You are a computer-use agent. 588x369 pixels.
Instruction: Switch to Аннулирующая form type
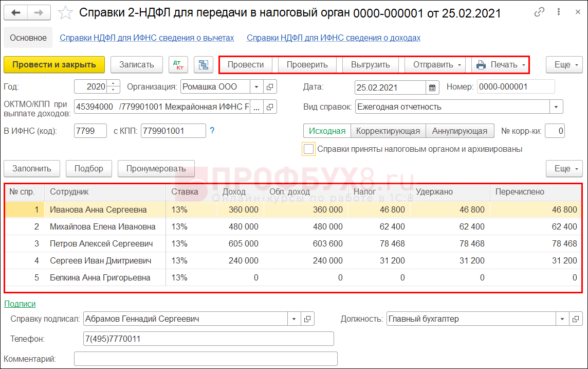point(460,131)
